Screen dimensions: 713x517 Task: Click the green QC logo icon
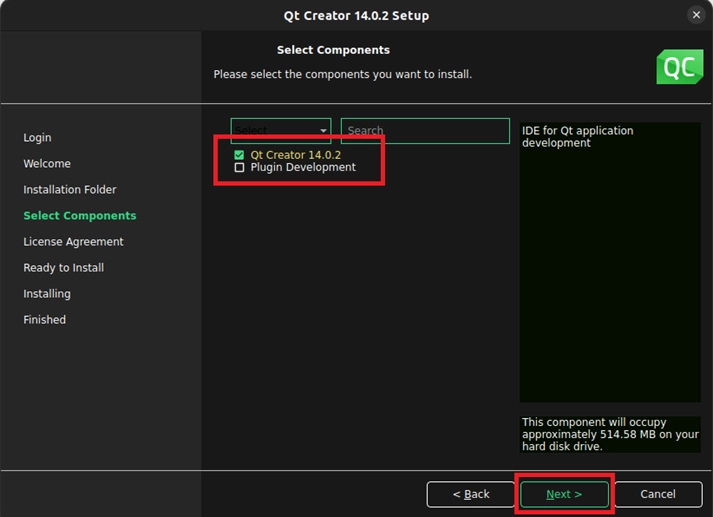coord(679,66)
